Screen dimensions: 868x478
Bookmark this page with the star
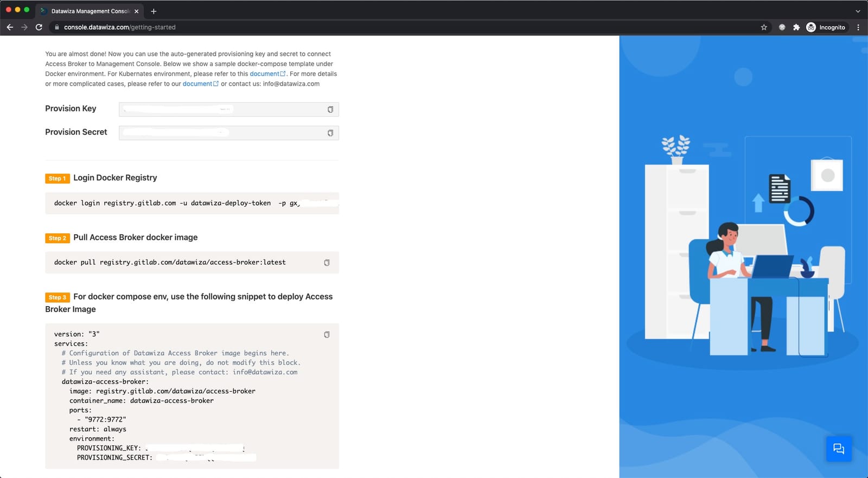click(764, 27)
